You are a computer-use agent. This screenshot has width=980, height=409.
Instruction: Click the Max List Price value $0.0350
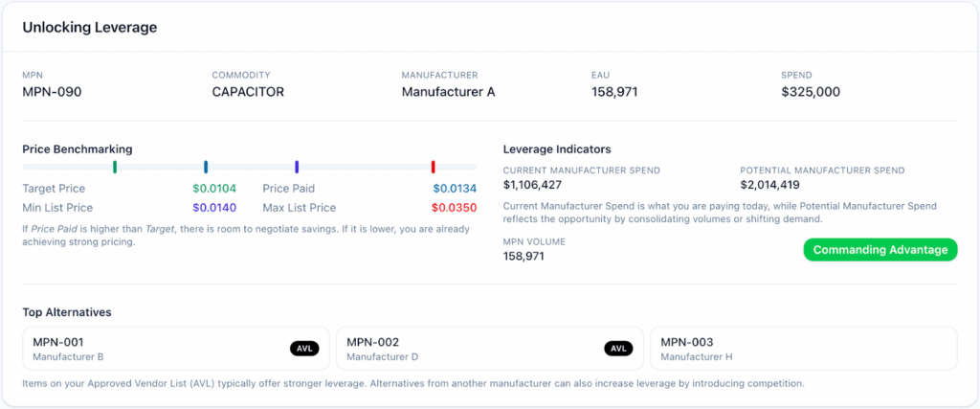pos(455,207)
